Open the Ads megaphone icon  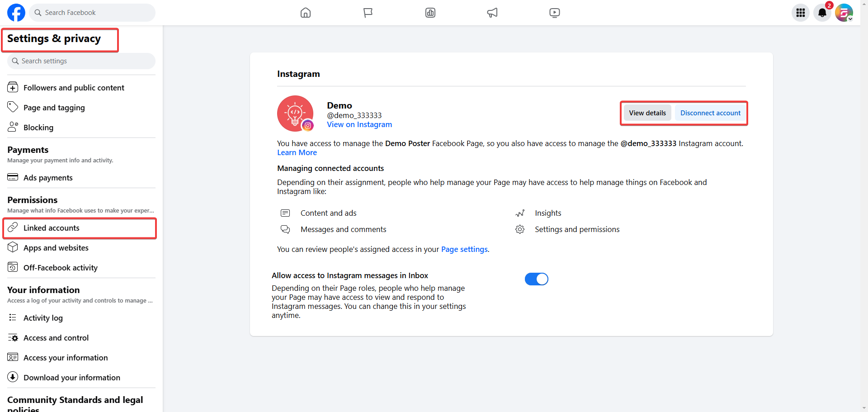click(x=492, y=13)
